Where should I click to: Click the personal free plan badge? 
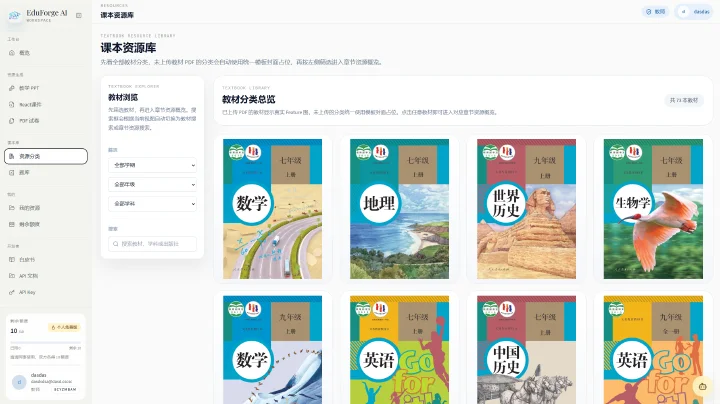(64, 327)
